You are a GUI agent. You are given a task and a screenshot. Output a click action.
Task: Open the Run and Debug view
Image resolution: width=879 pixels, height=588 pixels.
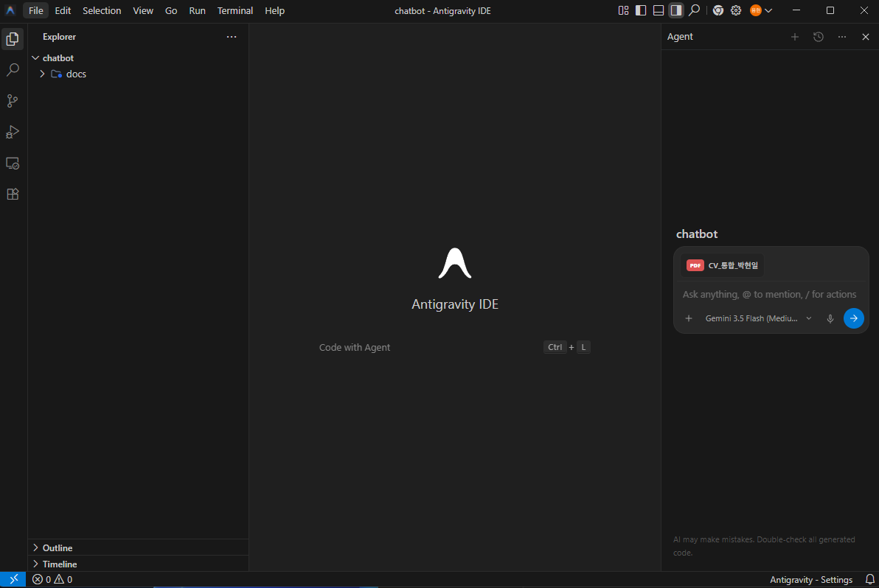13,132
